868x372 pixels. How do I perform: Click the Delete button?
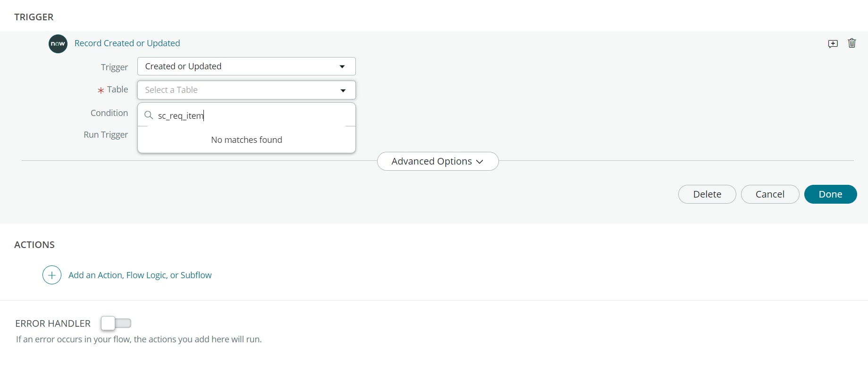point(707,194)
